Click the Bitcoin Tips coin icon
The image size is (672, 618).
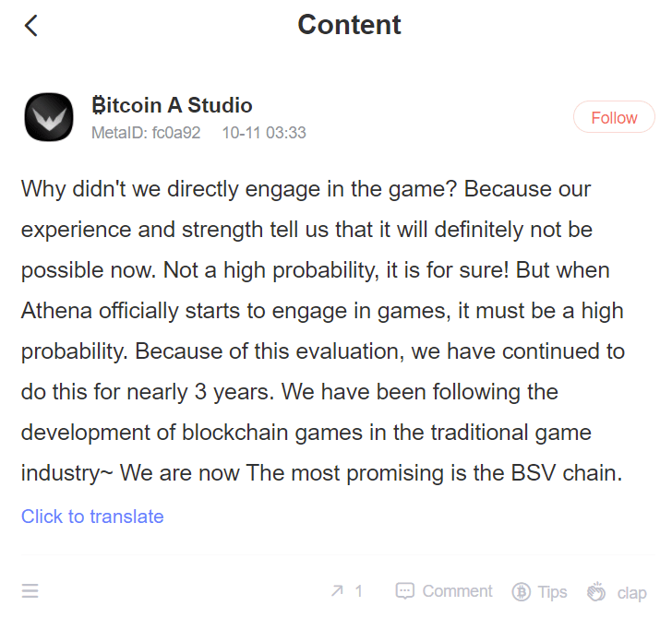click(522, 592)
